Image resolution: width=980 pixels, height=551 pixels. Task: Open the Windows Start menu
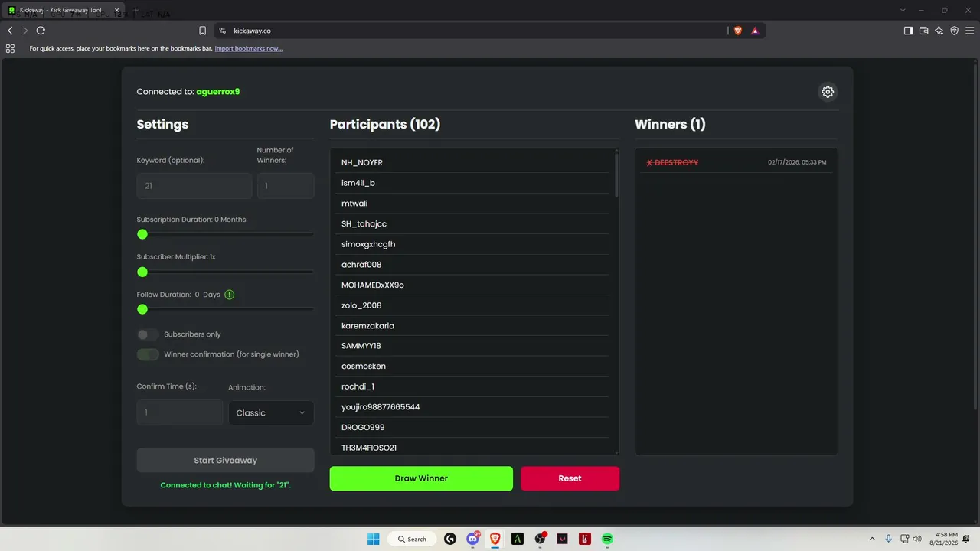tap(373, 539)
